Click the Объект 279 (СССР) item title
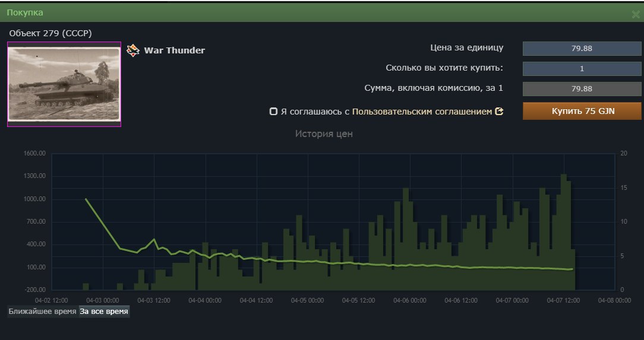 tap(50, 33)
